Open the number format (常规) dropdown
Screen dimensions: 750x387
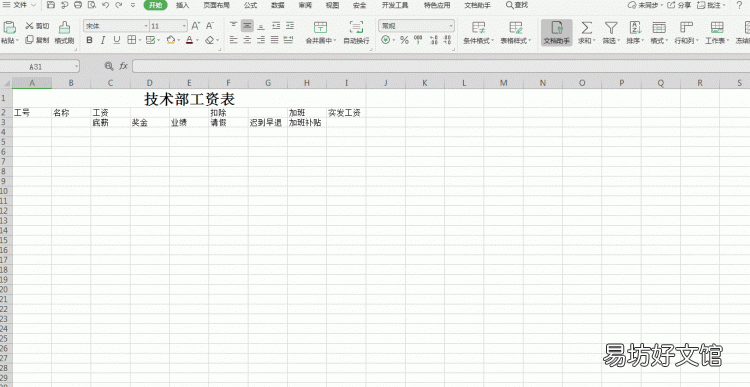416,26
